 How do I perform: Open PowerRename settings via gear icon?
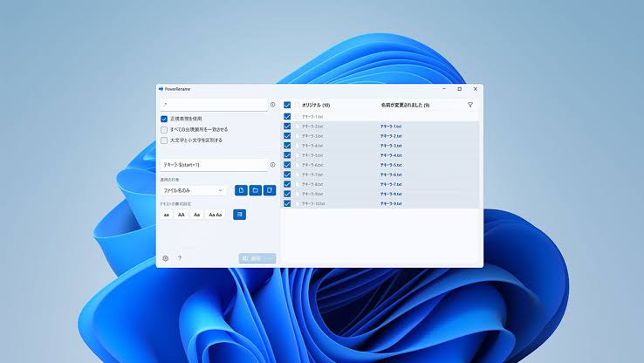(x=166, y=258)
